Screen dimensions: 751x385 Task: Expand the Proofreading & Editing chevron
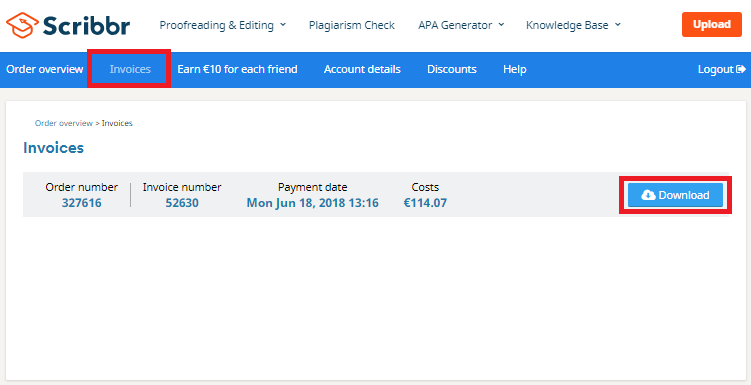[x=283, y=24]
